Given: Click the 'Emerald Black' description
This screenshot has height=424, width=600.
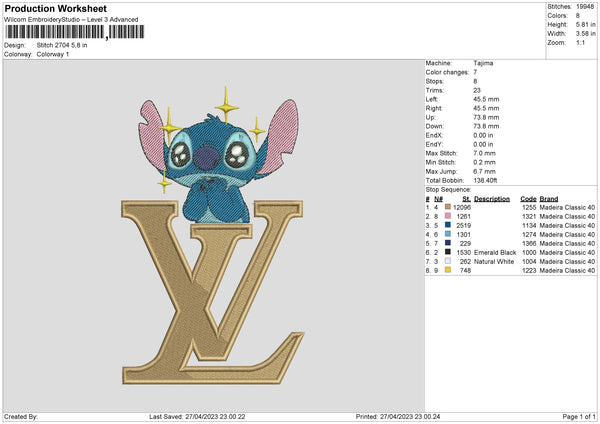Looking at the screenshot, I should point(495,253).
